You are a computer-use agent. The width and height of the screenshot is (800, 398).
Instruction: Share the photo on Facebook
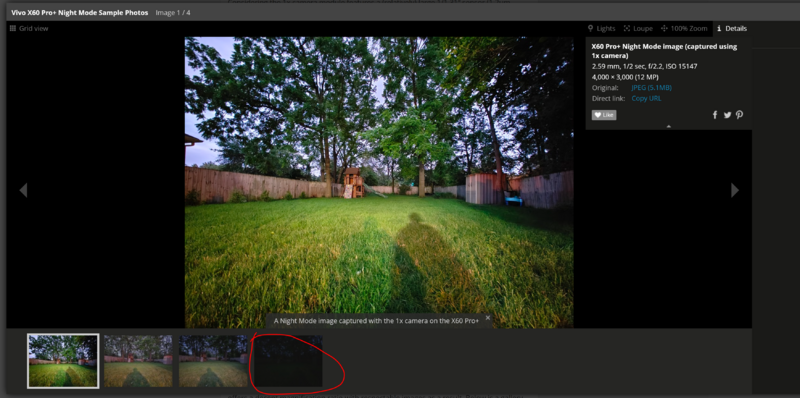pos(715,115)
